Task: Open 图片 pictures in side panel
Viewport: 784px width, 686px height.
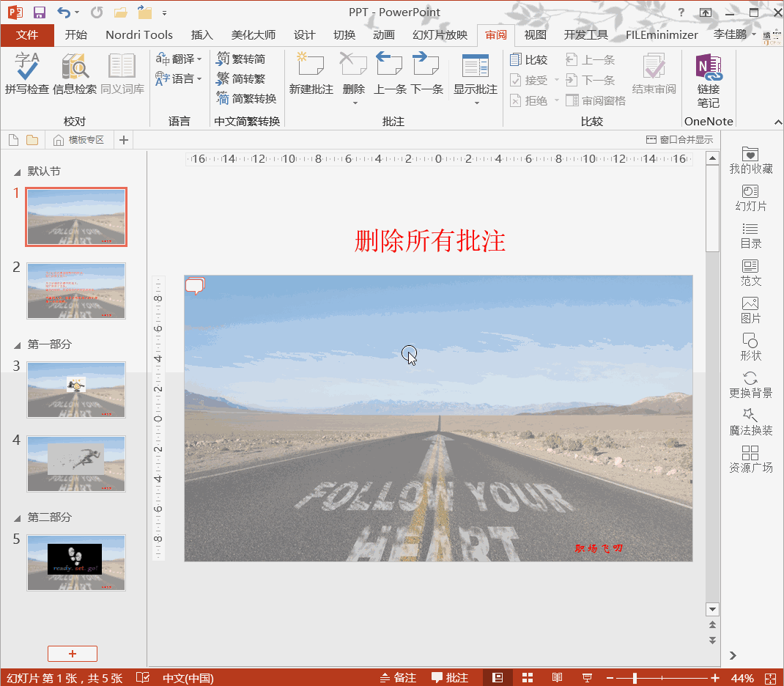Action: pyautogui.click(x=750, y=311)
